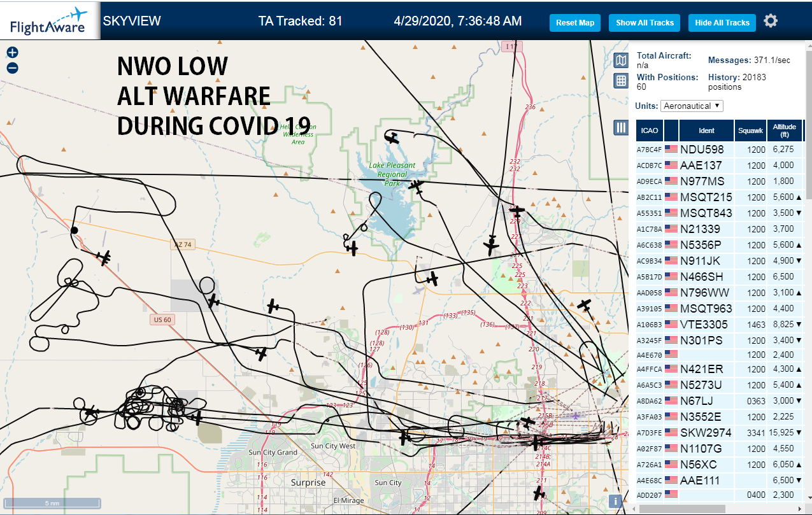Screen dimensions: 812x515
Task: Select the SKW2974 aircraft row
Action: click(720, 433)
